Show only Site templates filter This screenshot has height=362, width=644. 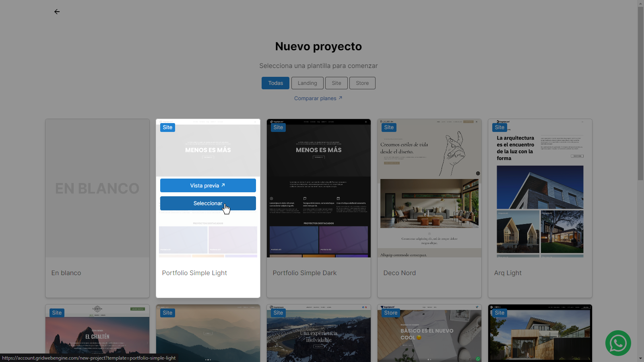(x=336, y=83)
